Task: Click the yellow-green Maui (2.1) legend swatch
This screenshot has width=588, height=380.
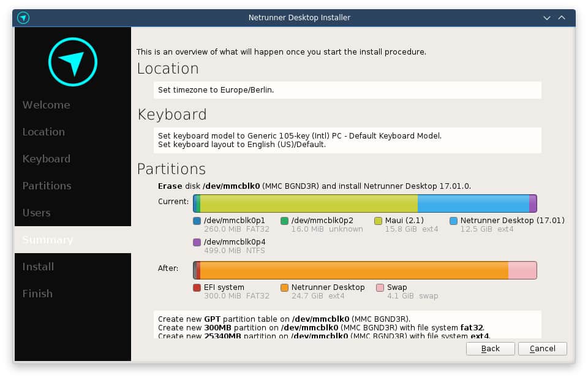Action: 378,221
